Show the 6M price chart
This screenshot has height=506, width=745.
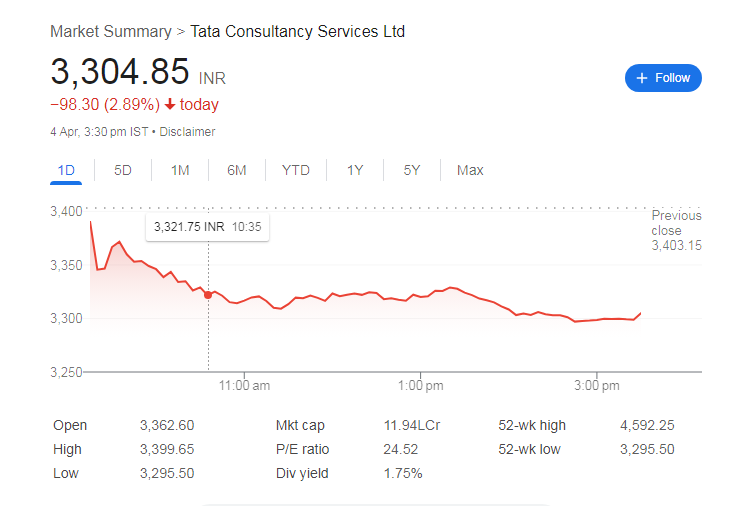pyautogui.click(x=237, y=170)
